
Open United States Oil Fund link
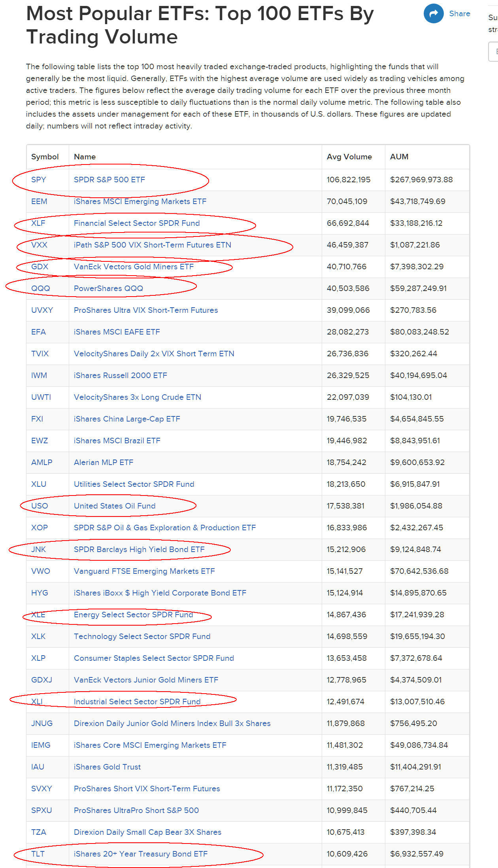115,506
